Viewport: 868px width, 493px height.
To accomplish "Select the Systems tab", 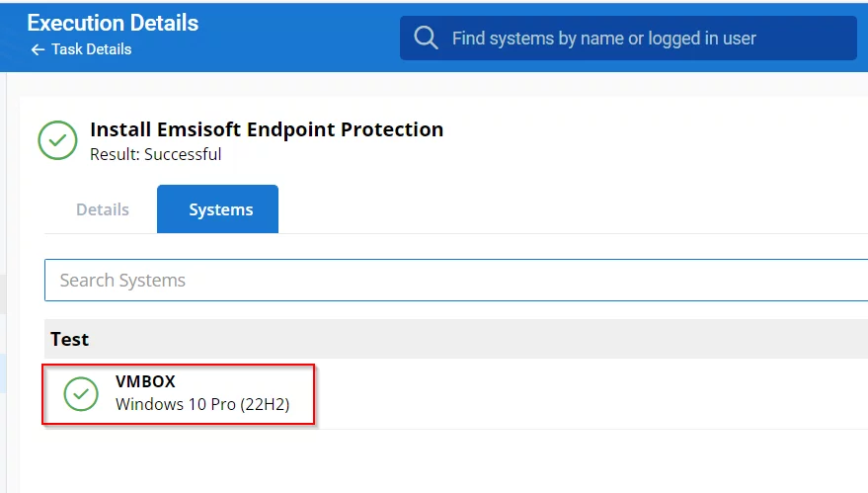I will [220, 209].
